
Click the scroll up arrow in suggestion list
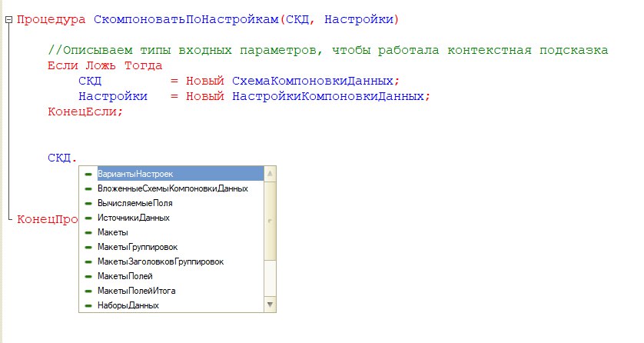(270, 174)
